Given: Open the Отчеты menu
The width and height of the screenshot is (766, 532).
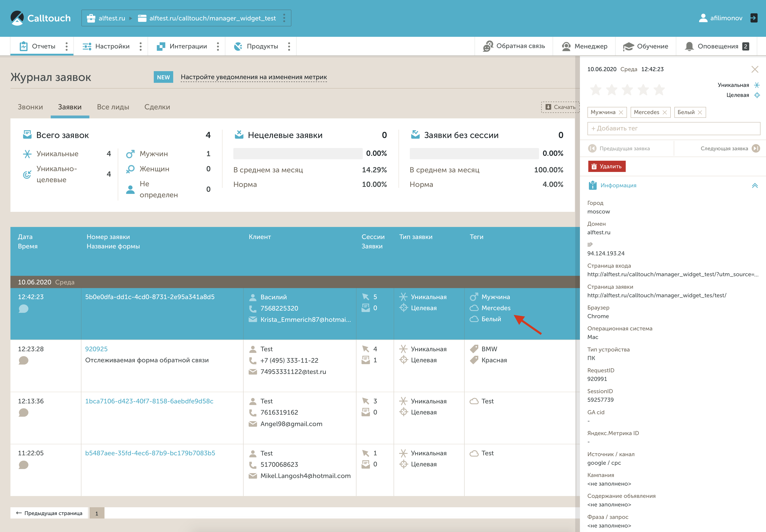Looking at the screenshot, I should point(37,46).
